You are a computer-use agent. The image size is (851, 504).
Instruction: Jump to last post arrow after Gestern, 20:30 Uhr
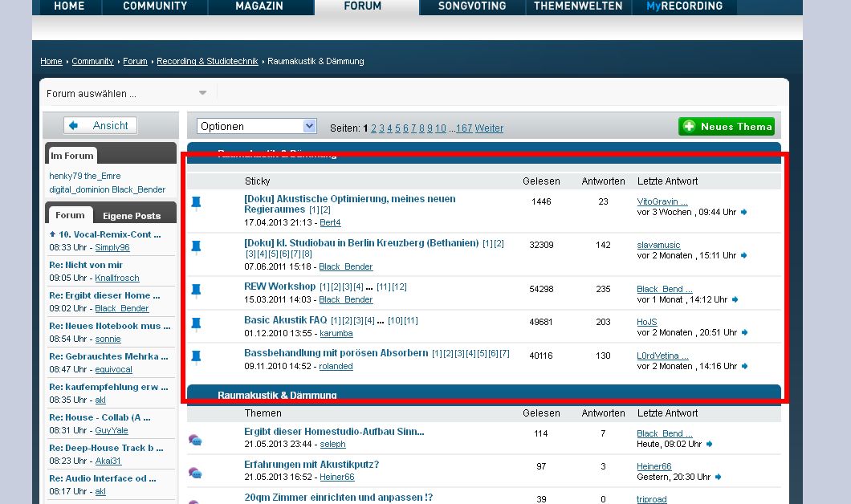[718, 477]
